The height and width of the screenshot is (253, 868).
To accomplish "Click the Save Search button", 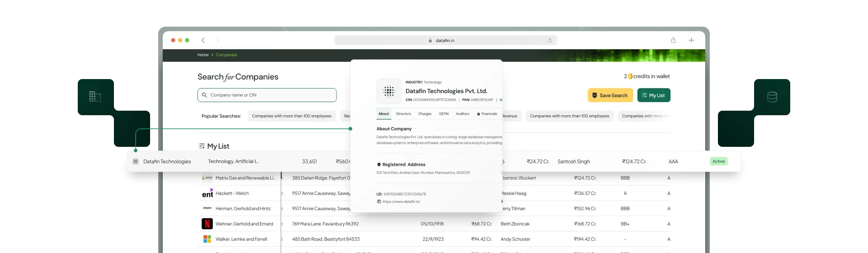I will point(610,95).
